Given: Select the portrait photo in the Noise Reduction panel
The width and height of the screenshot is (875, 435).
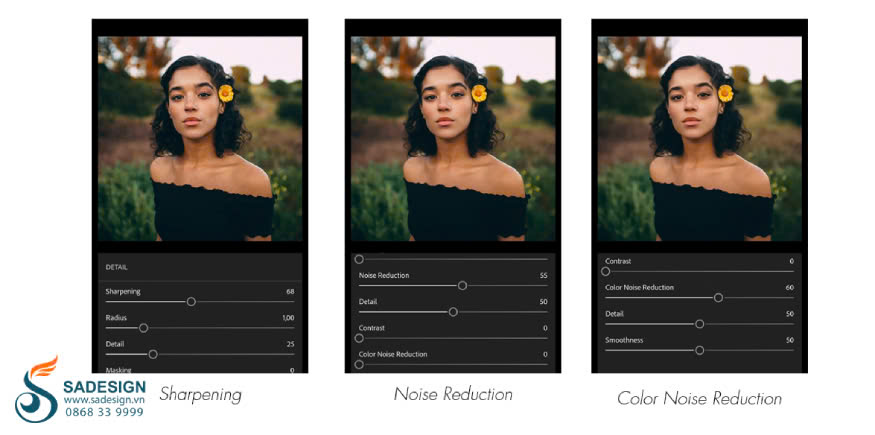Looking at the screenshot, I should [x=453, y=139].
